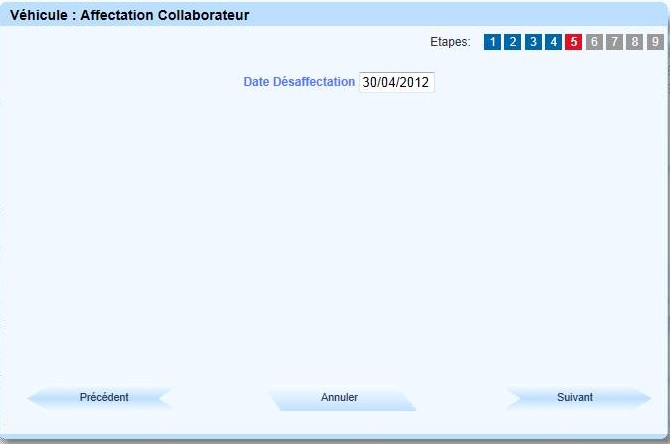Jump to final step 9
The width and height of the screenshot is (670, 444).
(655, 42)
